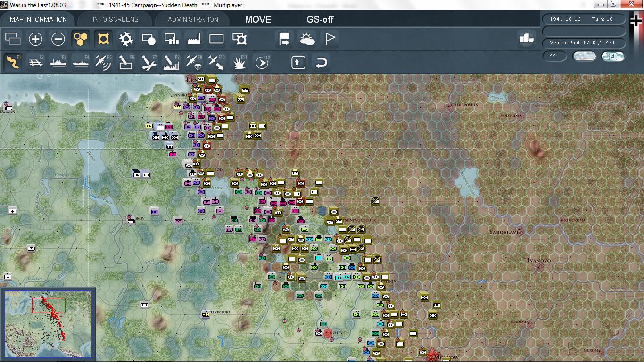The height and width of the screenshot is (362, 644).
Task: Click the Vologda city label
Action: pos(509,115)
